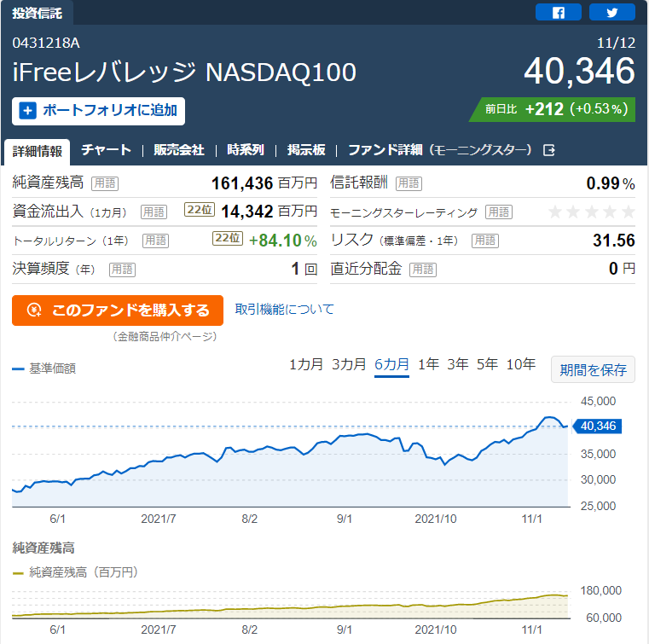
Task: Click 31.56 risk value
Action: (614, 241)
